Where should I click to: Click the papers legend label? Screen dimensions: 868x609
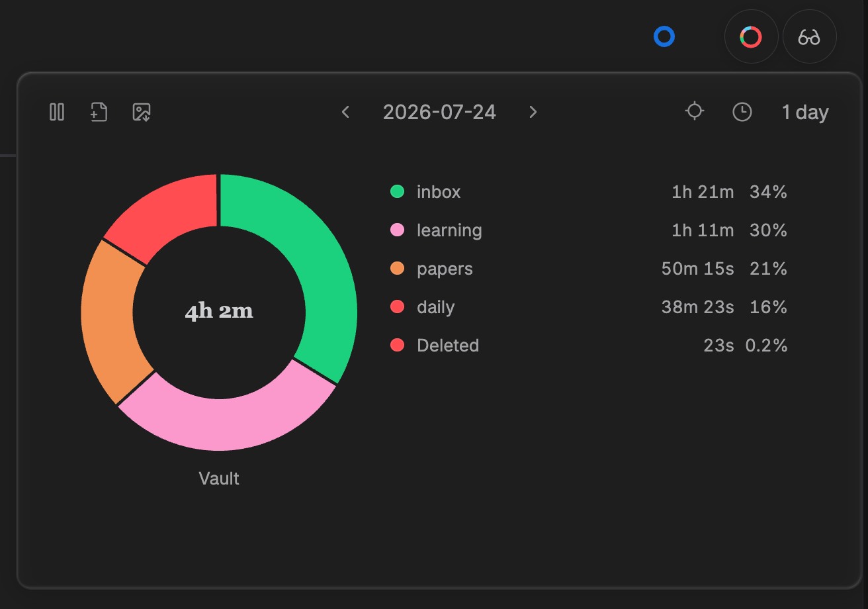click(445, 269)
